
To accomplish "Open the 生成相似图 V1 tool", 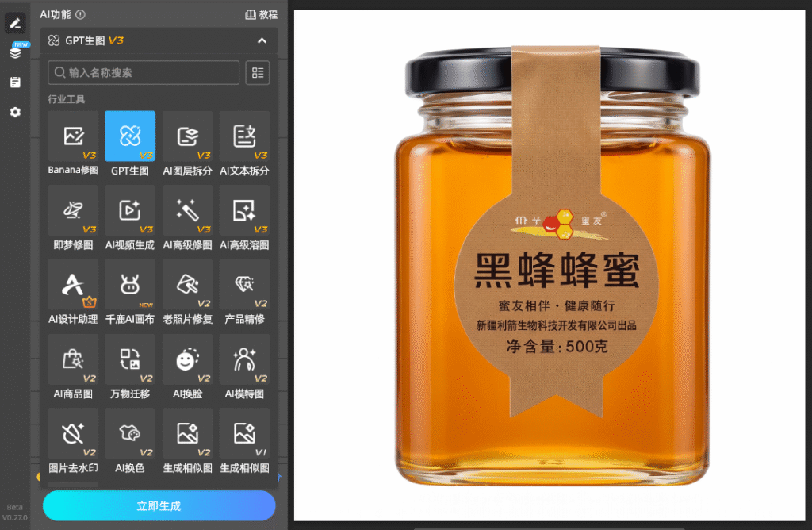I will point(244,433).
